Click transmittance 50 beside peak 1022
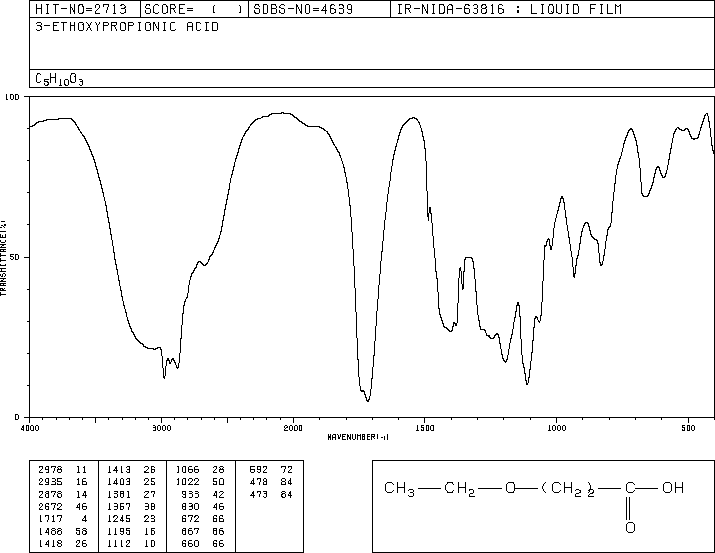The width and height of the screenshot is (715, 553). [x=218, y=482]
